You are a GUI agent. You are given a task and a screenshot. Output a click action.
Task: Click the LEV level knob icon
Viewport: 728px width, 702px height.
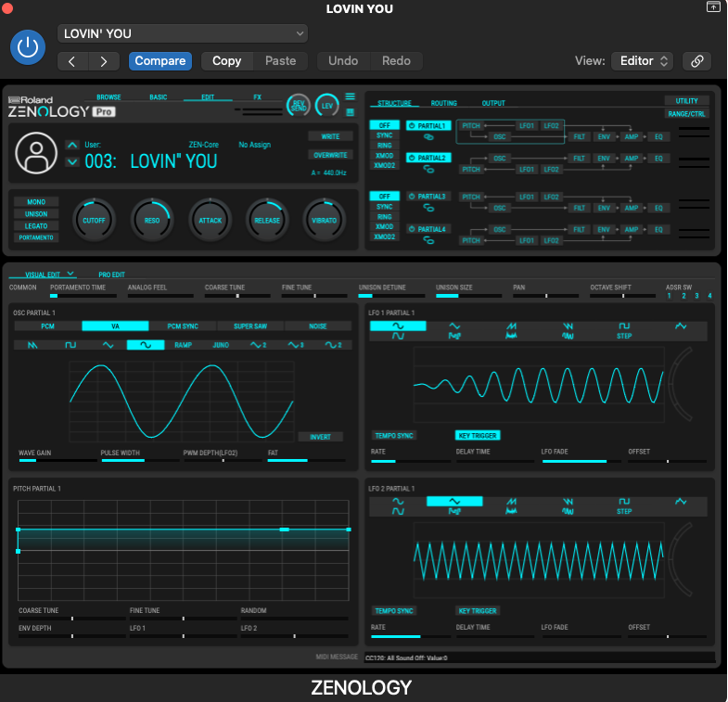pyautogui.click(x=326, y=106)
